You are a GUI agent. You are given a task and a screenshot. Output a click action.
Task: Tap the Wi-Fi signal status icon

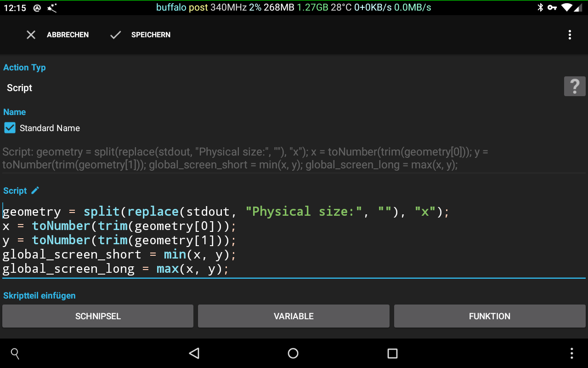[x=566, y=7]
